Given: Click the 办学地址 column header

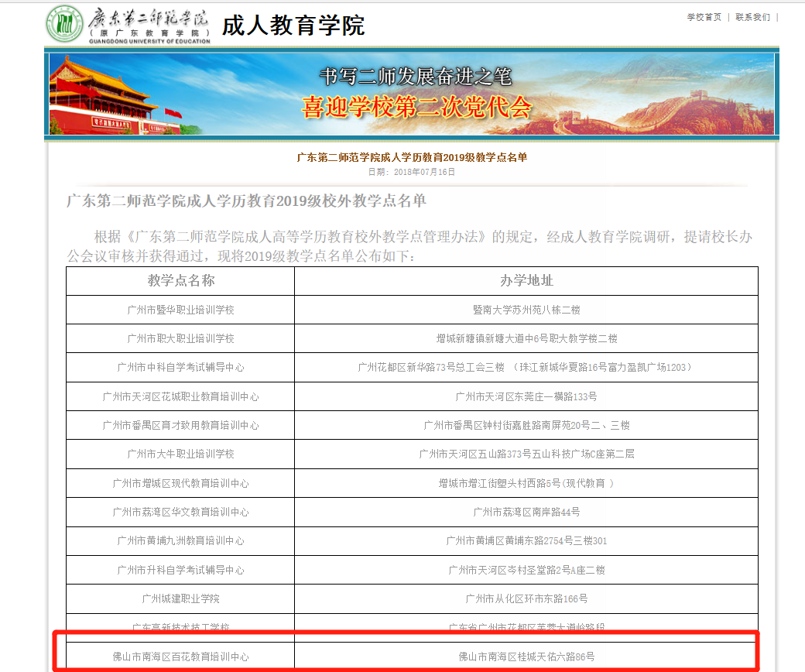Looking at the screenshot, I should pyautogui.click(x=526, y=280).
